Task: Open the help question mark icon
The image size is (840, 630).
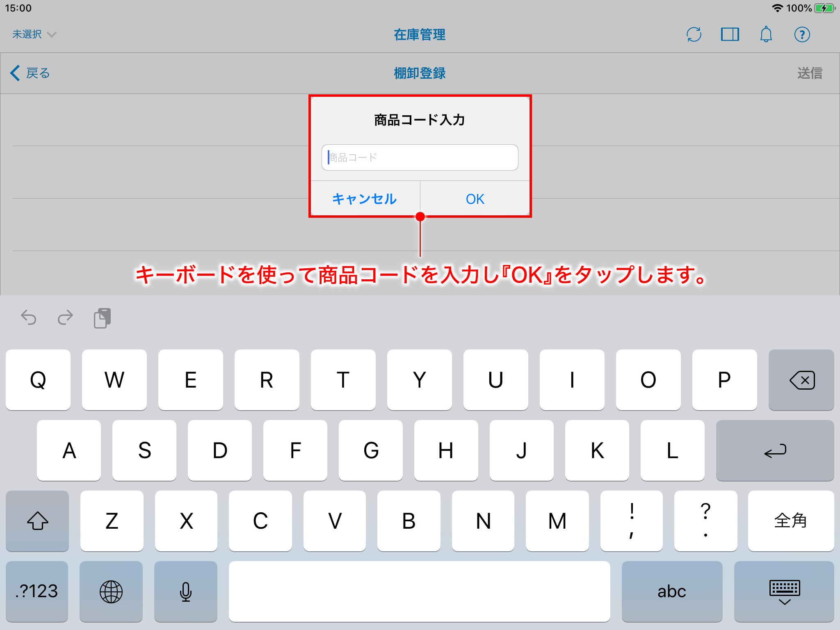Action: pos(802,34)
